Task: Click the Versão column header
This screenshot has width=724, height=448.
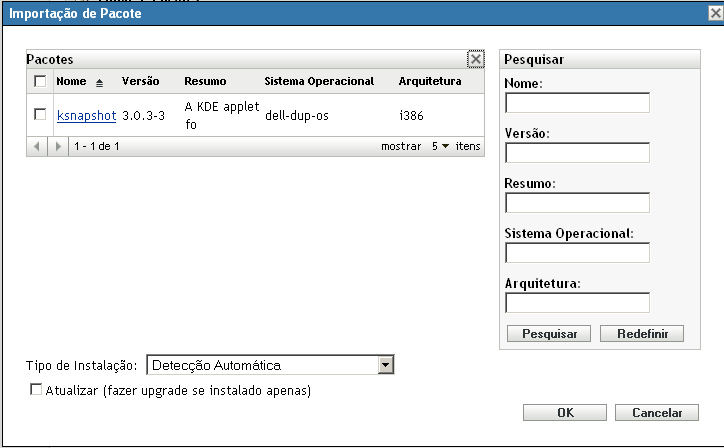Action: click(x=140, y=81)
